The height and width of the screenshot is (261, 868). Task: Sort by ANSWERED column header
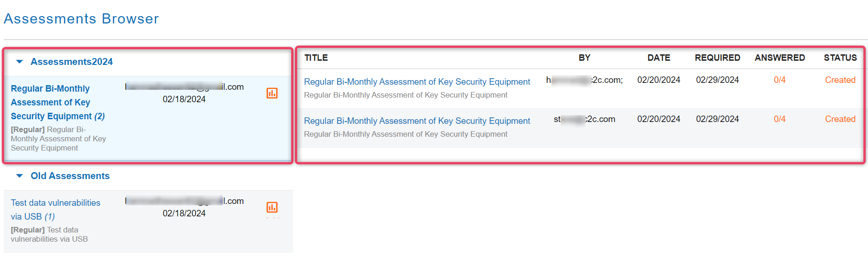click(780, 58)
